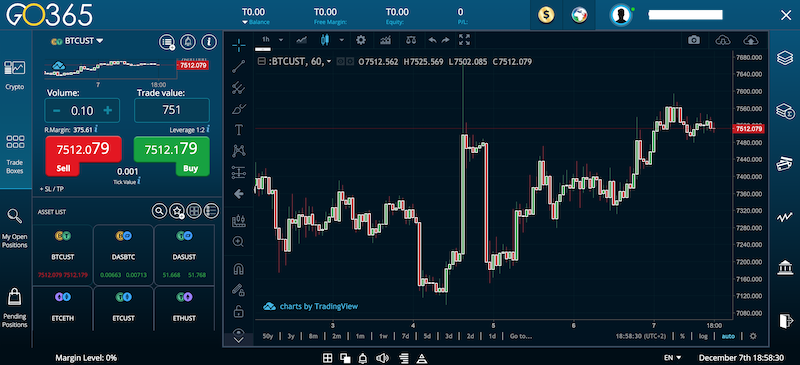Viewport: 800px width, 365px height.
Task: Open favorites star in asset list
Action: click(x=177, y=210)
